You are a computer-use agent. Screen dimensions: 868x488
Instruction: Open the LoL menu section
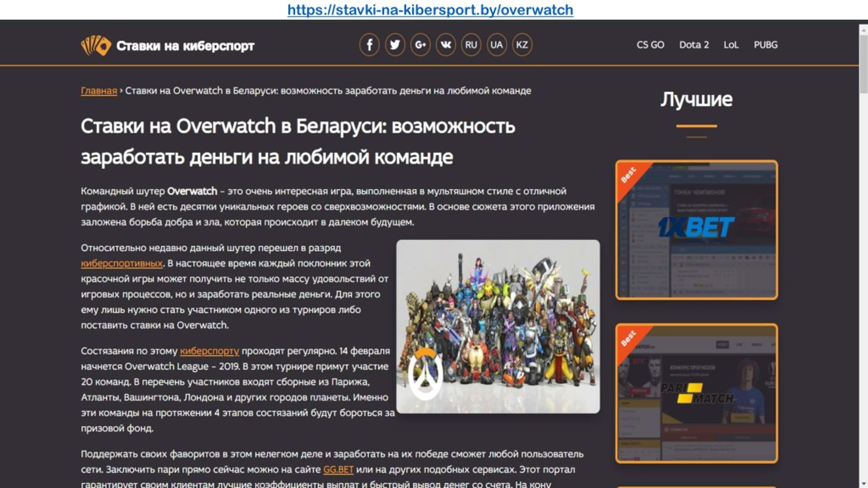[731, 45]
